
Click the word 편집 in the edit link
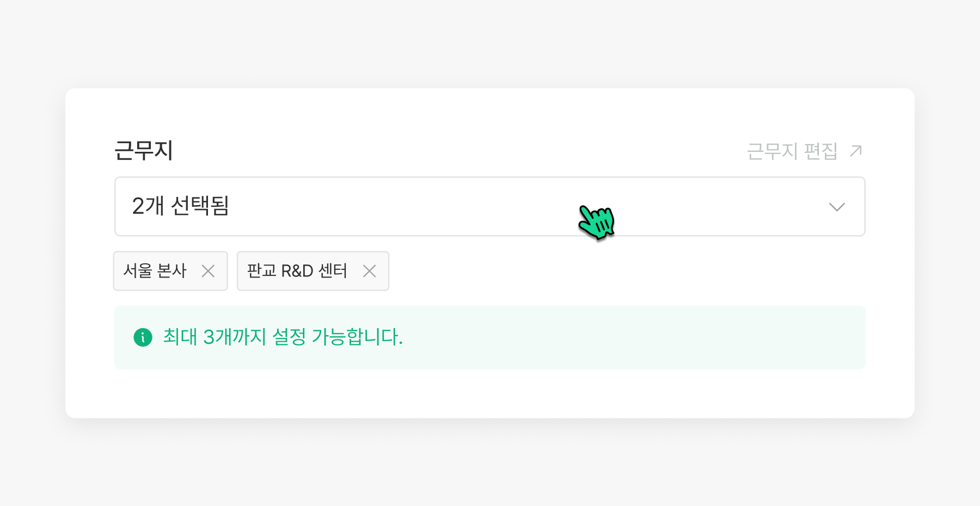tap(820, 151)
